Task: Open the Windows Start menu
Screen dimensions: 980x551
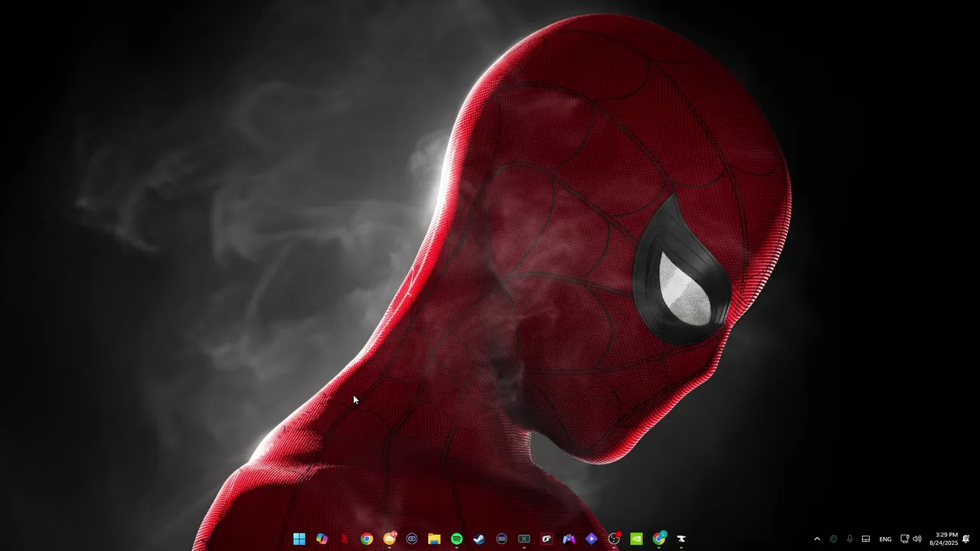Action: tap(299, 539)
